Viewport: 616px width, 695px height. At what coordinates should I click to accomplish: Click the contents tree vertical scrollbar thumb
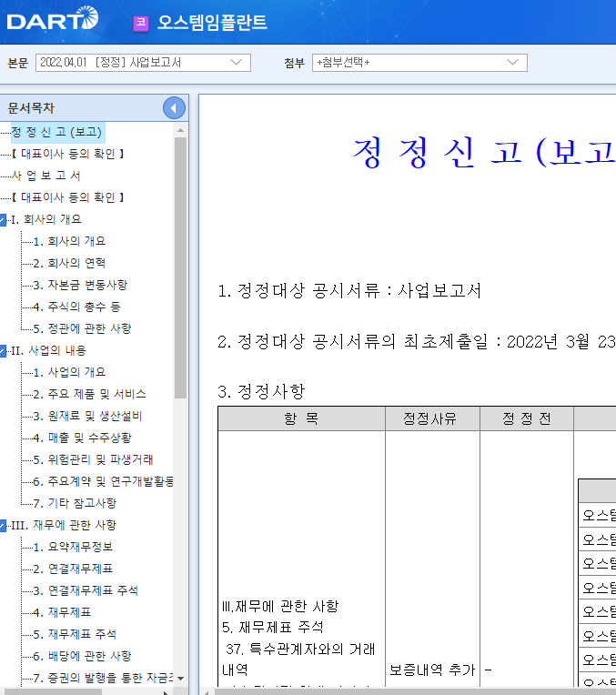[x=180, y=268]
